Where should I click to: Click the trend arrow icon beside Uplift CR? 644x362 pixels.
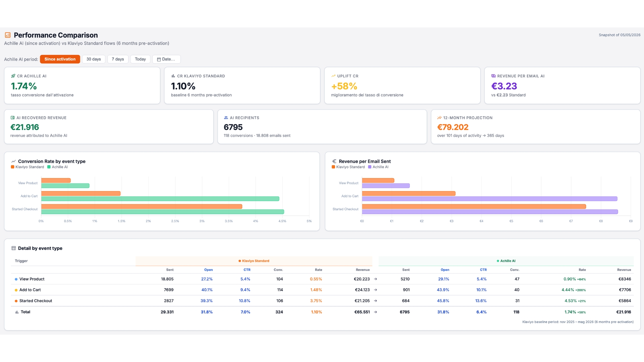click(x=333, y=76)
